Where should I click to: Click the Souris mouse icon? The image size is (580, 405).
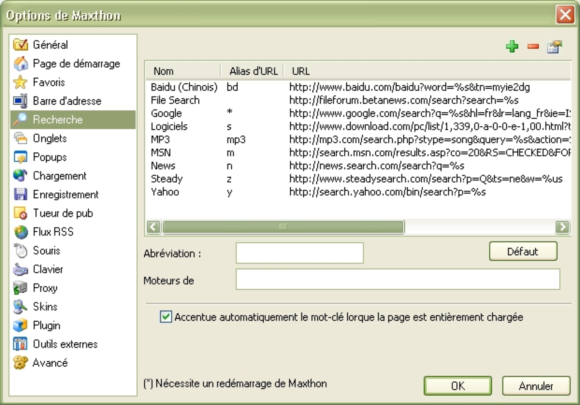20,250
